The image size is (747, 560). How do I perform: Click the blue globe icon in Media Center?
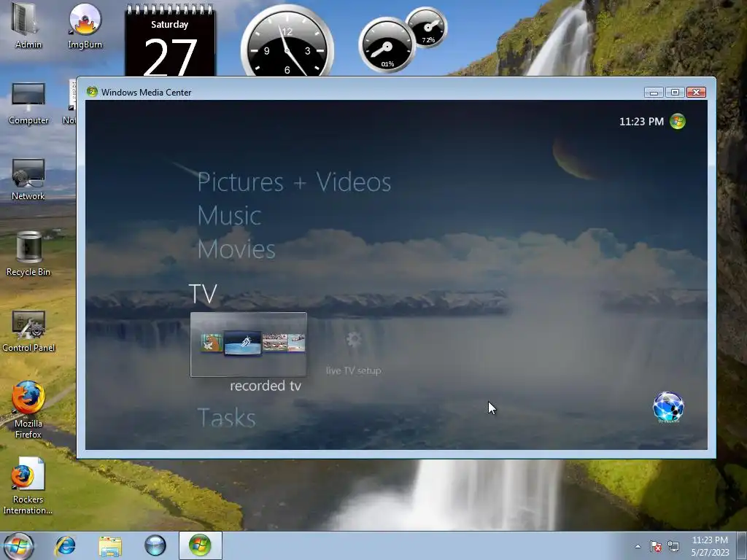[x=668, y=407]
